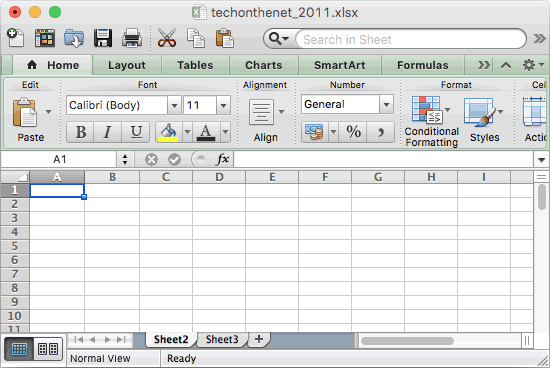Switch to the SmartArt tab
This screenshot has width=550, height=368.
click(x=340, y=65)
